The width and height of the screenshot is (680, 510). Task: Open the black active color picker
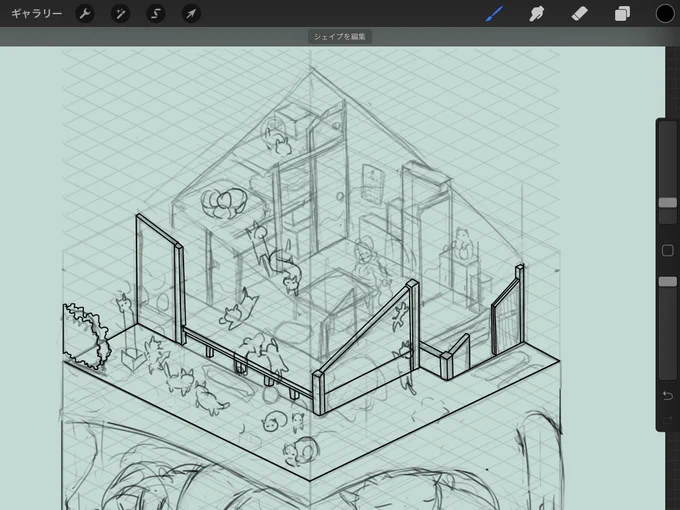pyautogui.click(x=664, y=14)
